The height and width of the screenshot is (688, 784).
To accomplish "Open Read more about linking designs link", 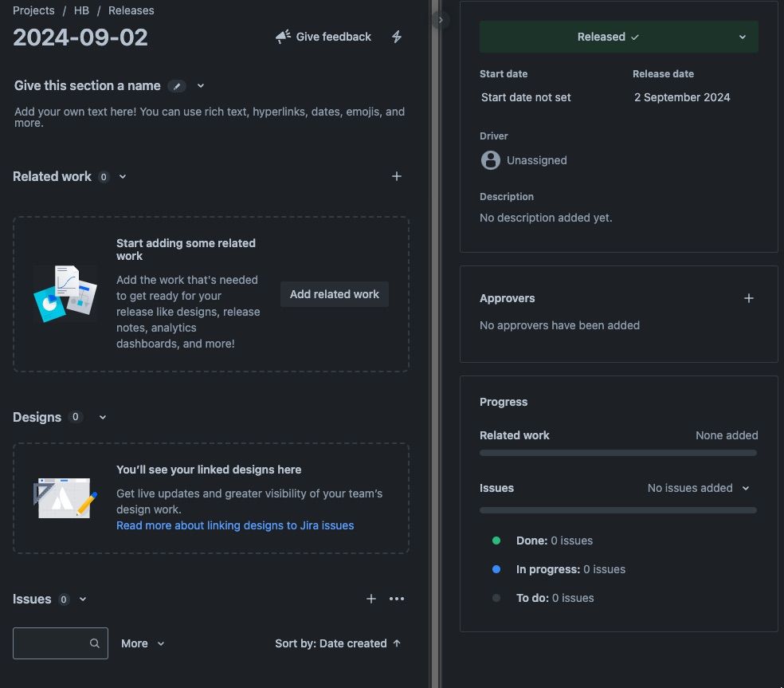I will pos(235,525).
